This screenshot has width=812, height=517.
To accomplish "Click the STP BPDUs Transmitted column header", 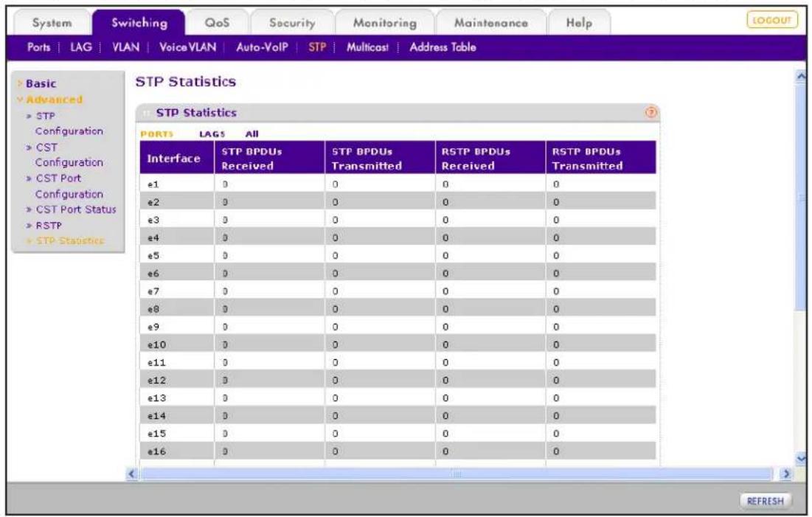I will click(380, 158).
